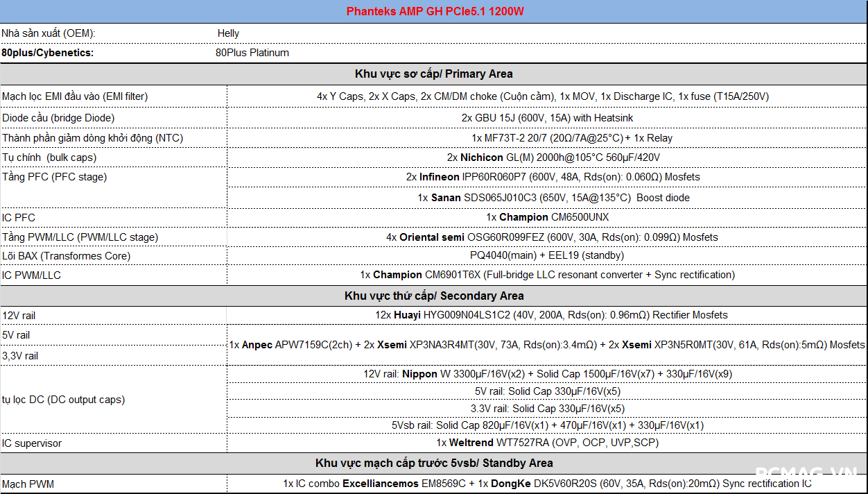Select the bridge diode GBU 15J cell
The height and width of the screenshot is (494, 868).
[x=546, y=118]
